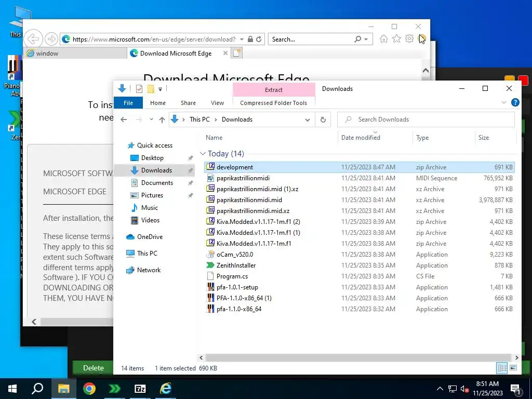
Task: Click the Extract contextual tab header
Action: tap(273, 90)
